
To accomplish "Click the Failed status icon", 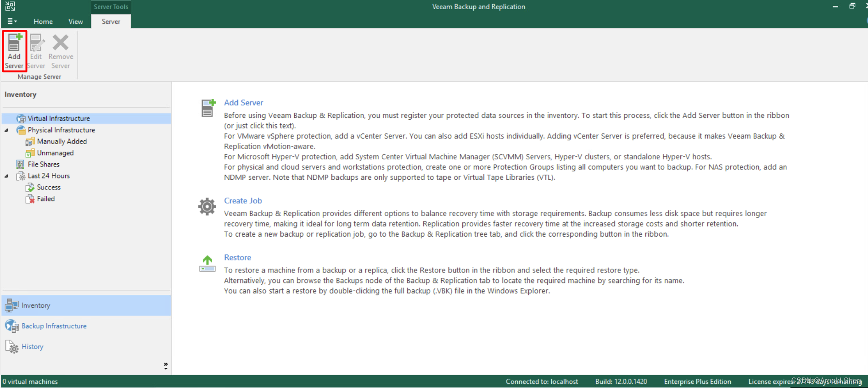I will (x=30, y=199).
